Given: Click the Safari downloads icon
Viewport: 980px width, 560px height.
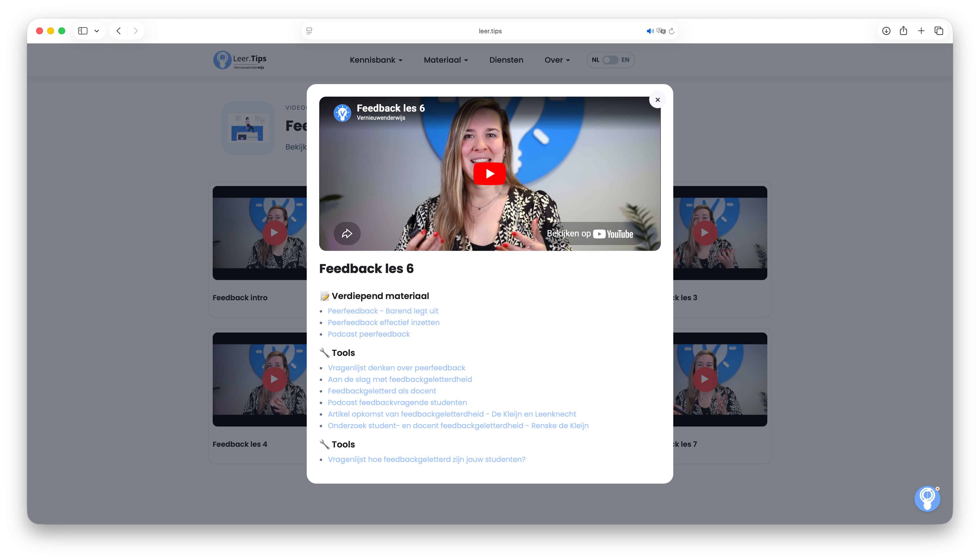Looking at the screenshot, I should 886,31.
